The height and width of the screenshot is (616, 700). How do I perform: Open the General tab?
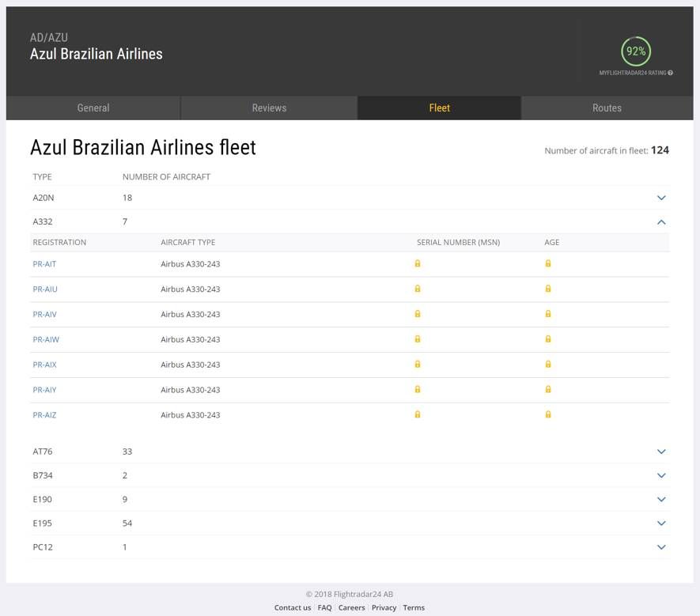[93, 108]
